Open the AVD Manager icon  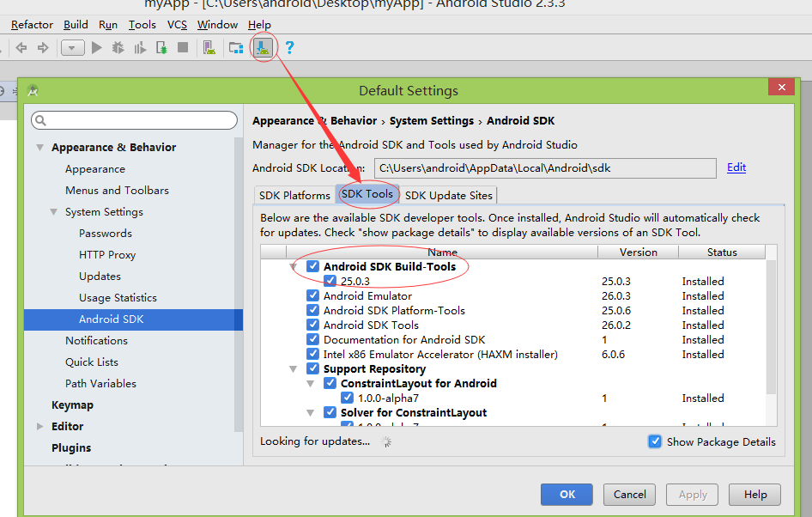[209, 47]
